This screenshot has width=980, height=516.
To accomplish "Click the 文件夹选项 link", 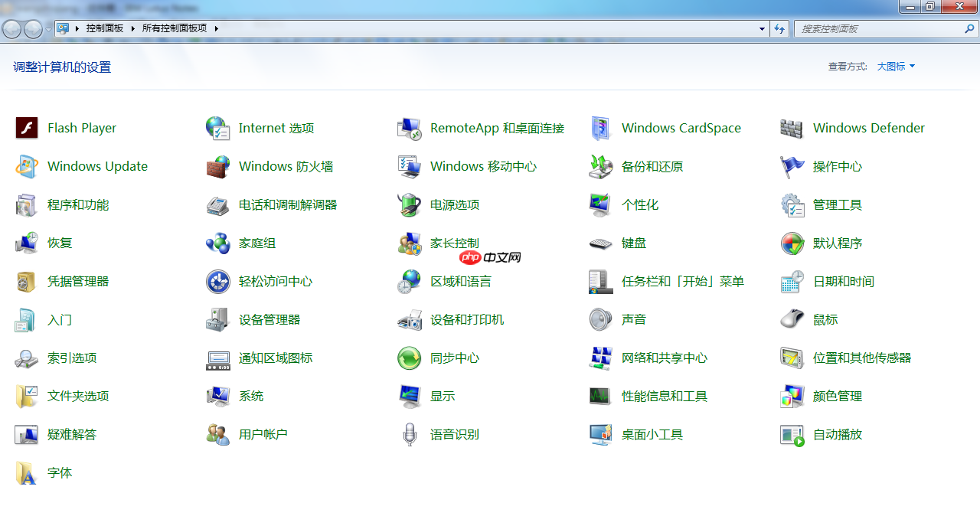I will (78, 396).
